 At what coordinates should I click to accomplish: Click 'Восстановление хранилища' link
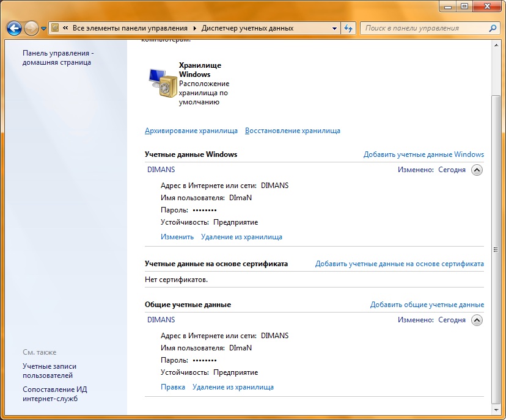click(292, 131)
